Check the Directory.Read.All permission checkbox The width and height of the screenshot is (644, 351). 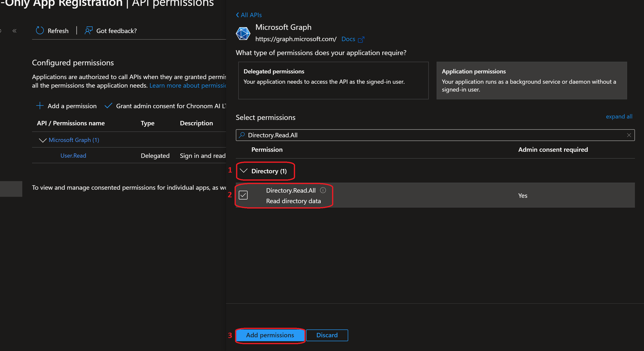point(243,195)
